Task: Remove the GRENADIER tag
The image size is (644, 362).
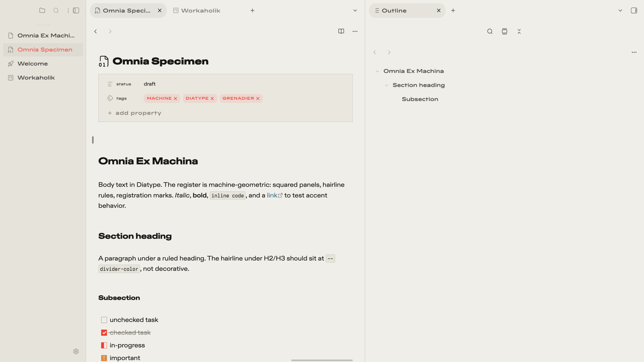Action: point(258,99)
